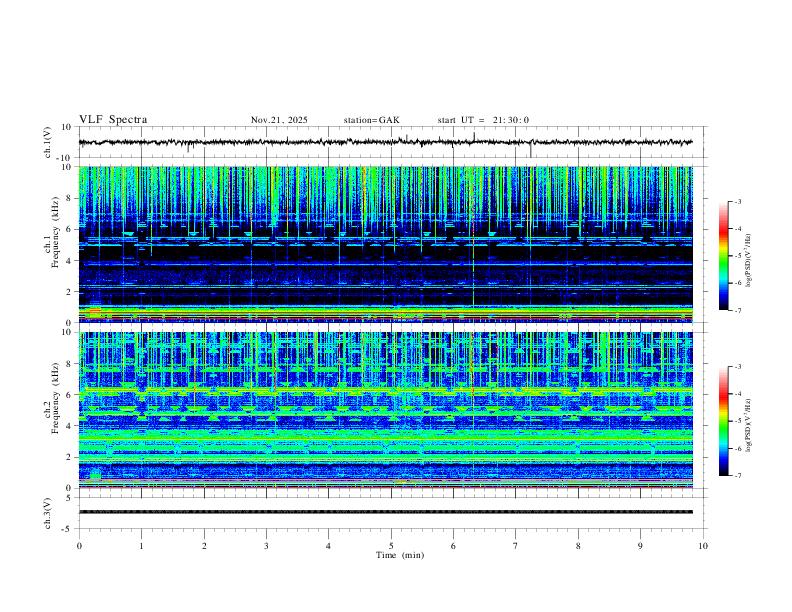Click the "4" tick on the time axis
The height and width of the screenshot is (612, 792).
tap(328, 546)
